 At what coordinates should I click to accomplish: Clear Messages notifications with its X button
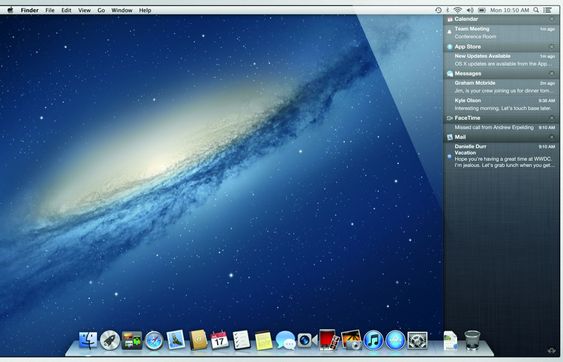[x=552, y=74]
